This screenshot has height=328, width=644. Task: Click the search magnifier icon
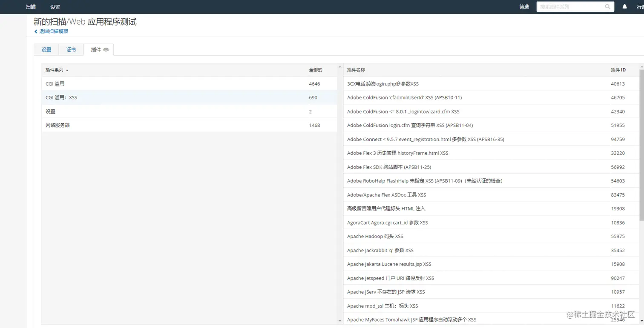(607, 7)
